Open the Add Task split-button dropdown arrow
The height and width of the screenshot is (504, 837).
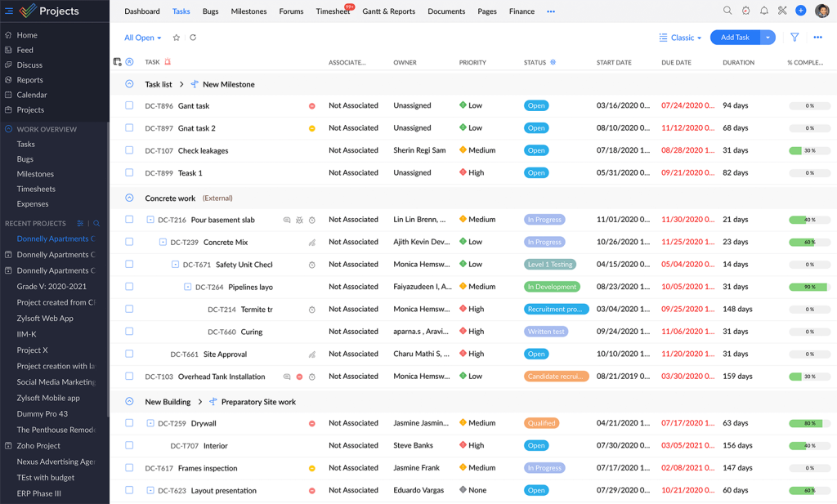point(767,38)
